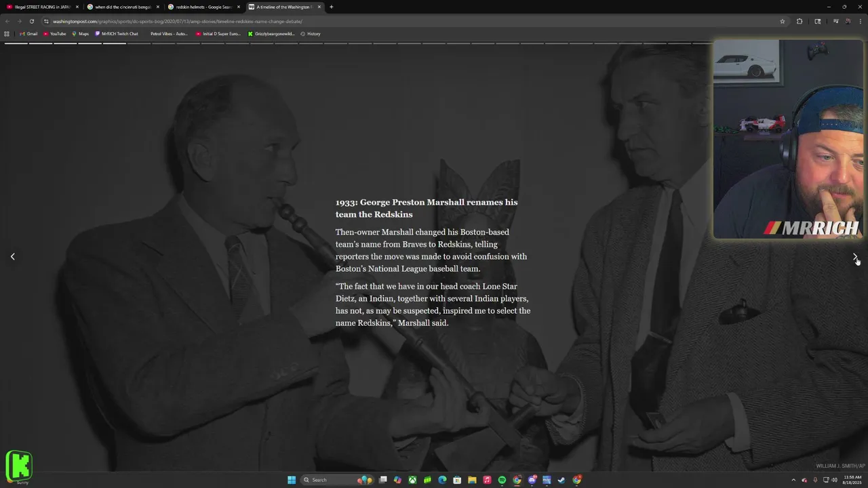This screenshot has width=868, height=488.
Task: Open the Gmail bookmark
Action: [x=28, y=33]
